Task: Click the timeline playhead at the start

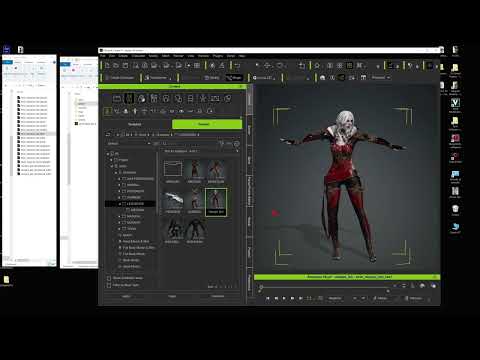Action: pyautogui.click(x=261, y=287)
